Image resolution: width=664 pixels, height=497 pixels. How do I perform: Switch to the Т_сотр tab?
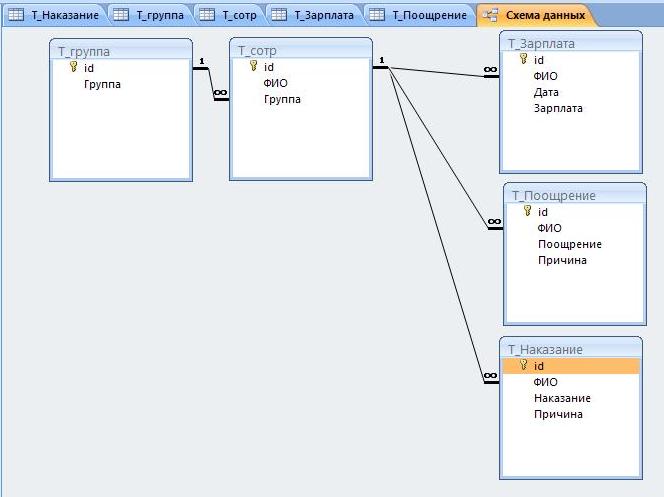230,15
